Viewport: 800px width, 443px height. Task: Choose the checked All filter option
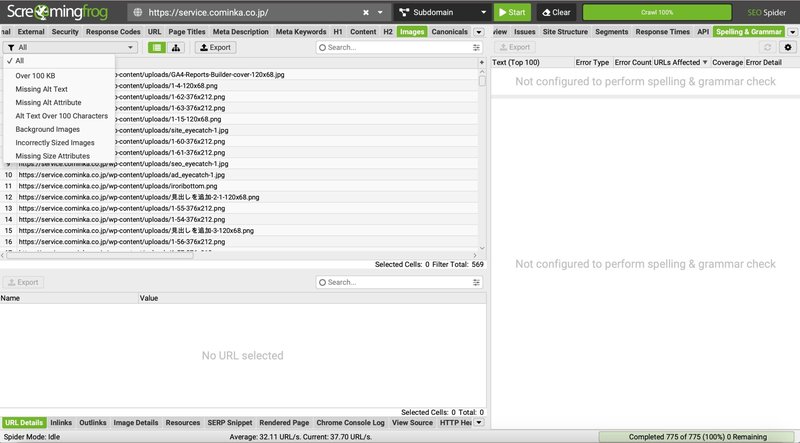click(x=59, y=61)
